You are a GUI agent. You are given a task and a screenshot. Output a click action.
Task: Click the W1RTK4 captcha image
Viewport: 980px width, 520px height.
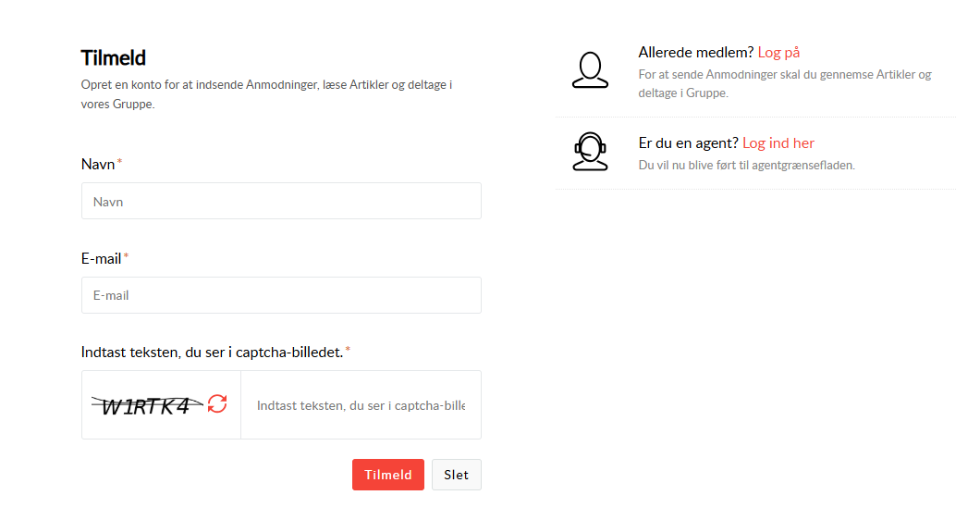coord(146,405)
